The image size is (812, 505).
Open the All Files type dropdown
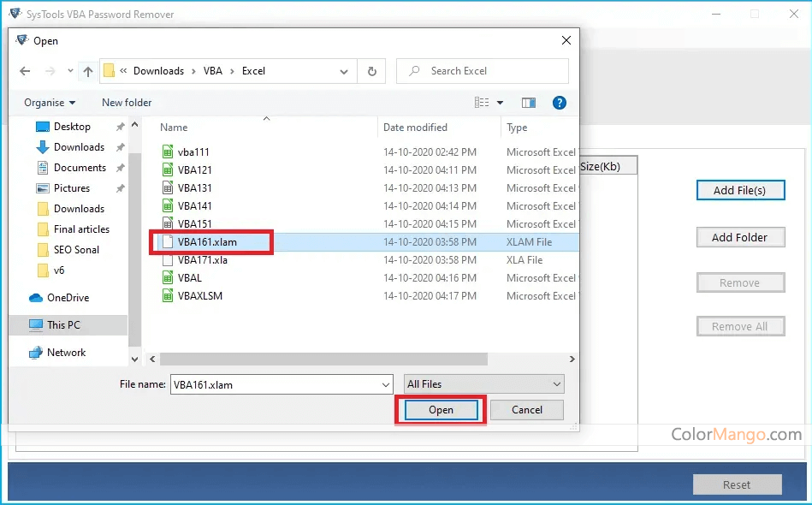483,384
